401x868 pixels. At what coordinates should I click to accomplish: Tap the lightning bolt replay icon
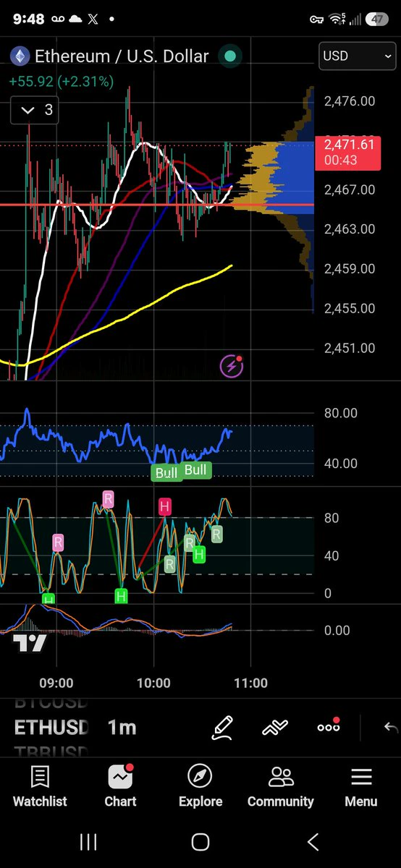(232, 367)
